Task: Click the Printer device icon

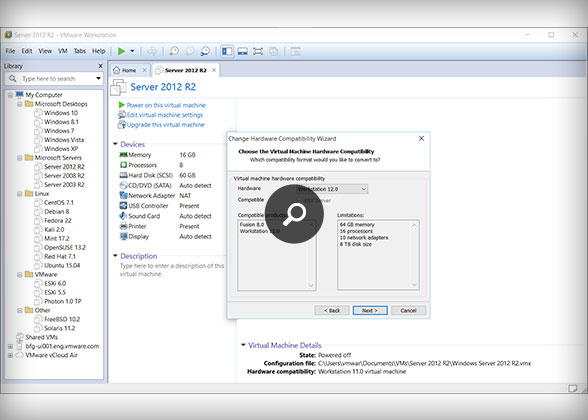Action: [123, 226]
